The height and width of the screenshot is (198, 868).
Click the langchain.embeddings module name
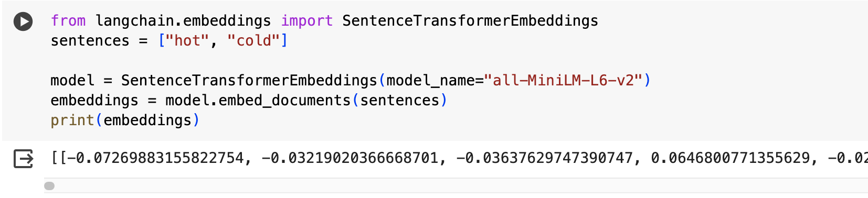click(183, 20)
